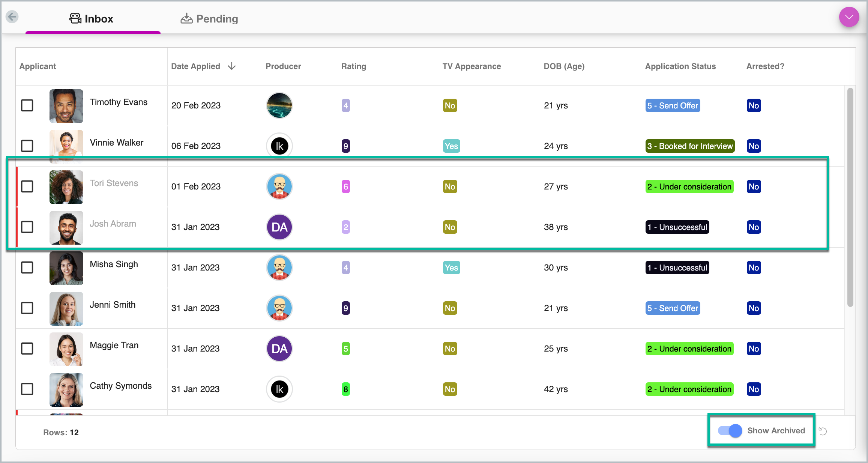Switch to the Pending tab
868x463 pixels.
pos(209,19)
